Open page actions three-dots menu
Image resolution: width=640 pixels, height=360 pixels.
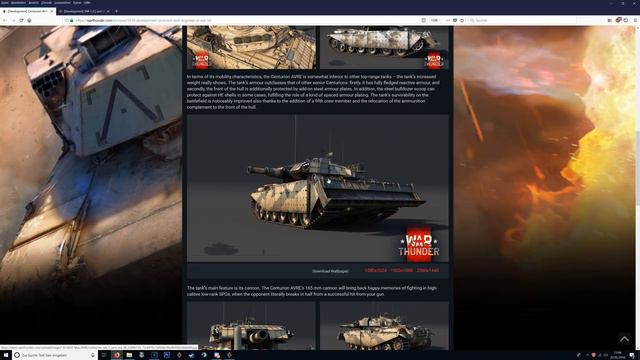[448, 20]
